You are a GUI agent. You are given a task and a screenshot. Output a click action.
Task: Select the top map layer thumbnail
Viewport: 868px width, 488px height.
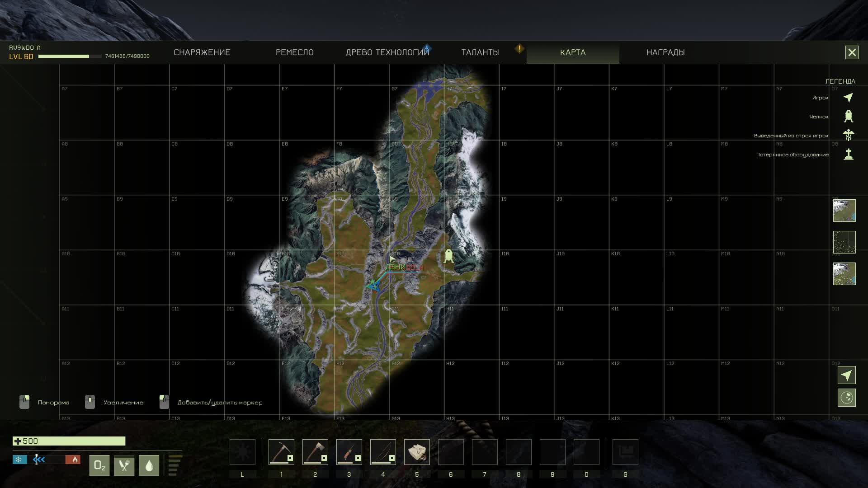(844, 211)
